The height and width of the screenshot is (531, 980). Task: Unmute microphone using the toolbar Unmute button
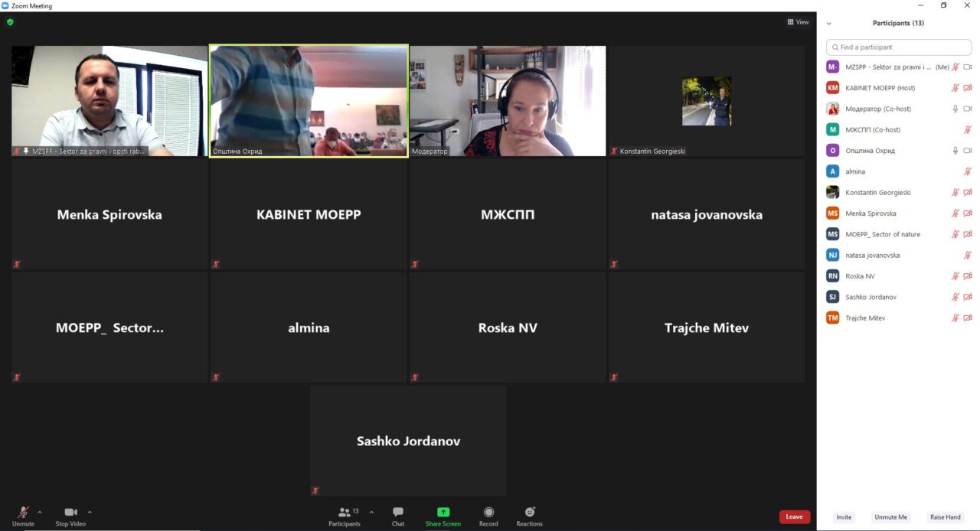tap(23, 513)
